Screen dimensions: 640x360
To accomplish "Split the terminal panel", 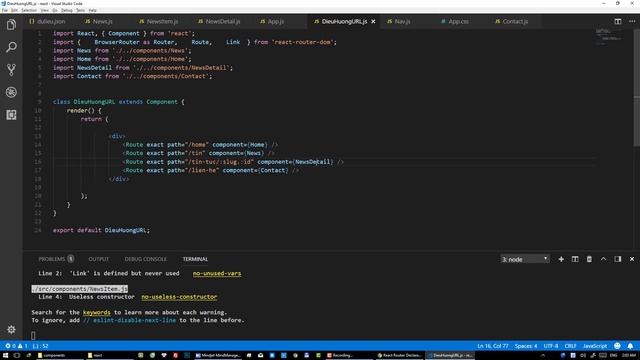I will pyautogui.click(x=575, y=259).
